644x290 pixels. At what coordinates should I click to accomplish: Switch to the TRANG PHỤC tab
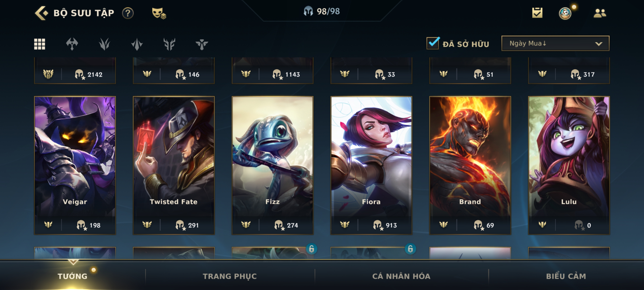[230, 276]
